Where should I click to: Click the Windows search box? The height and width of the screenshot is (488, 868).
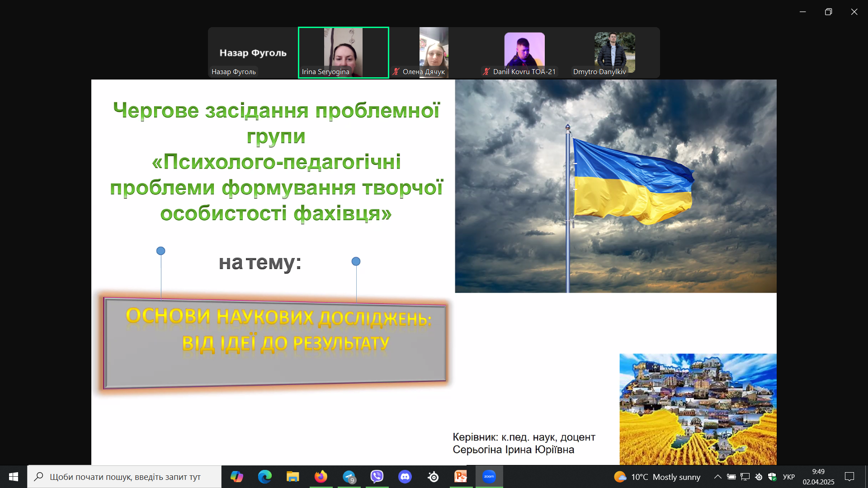click(125, 477)
